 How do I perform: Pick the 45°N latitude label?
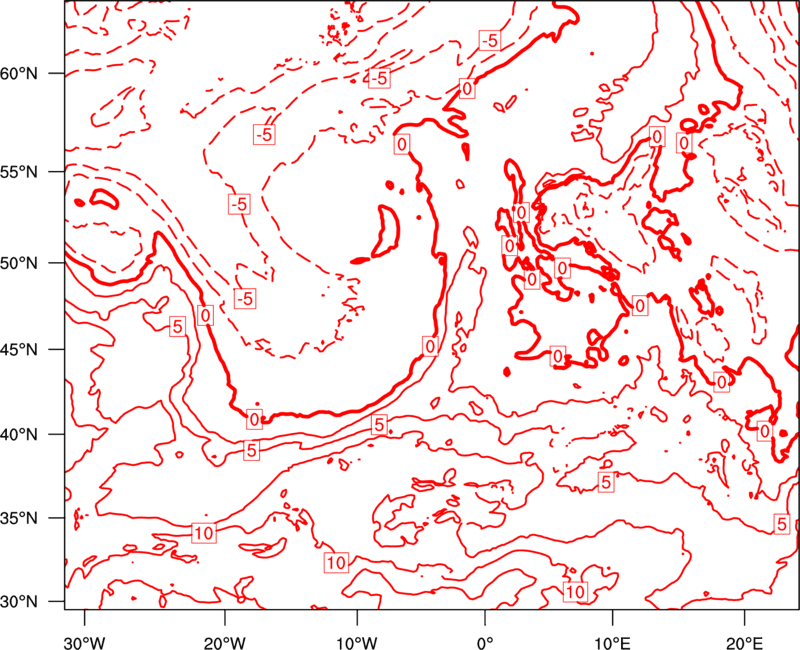tap(19, 349)
